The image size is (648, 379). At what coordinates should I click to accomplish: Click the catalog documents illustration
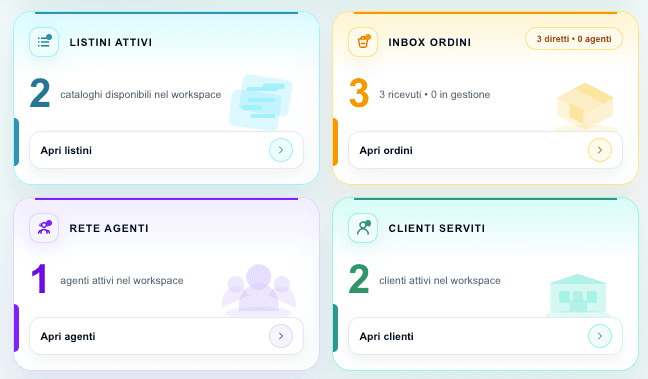pos(261,102)
